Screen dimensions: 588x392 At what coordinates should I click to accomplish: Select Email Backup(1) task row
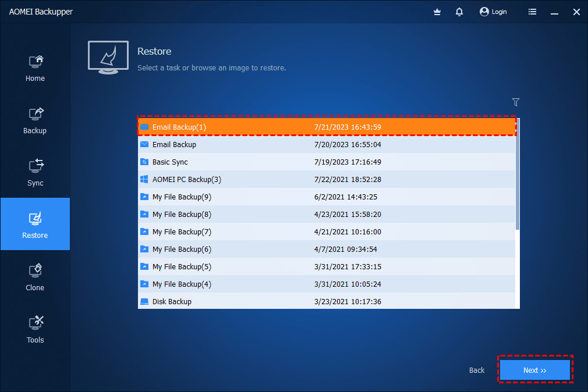[x=327, y=127]
